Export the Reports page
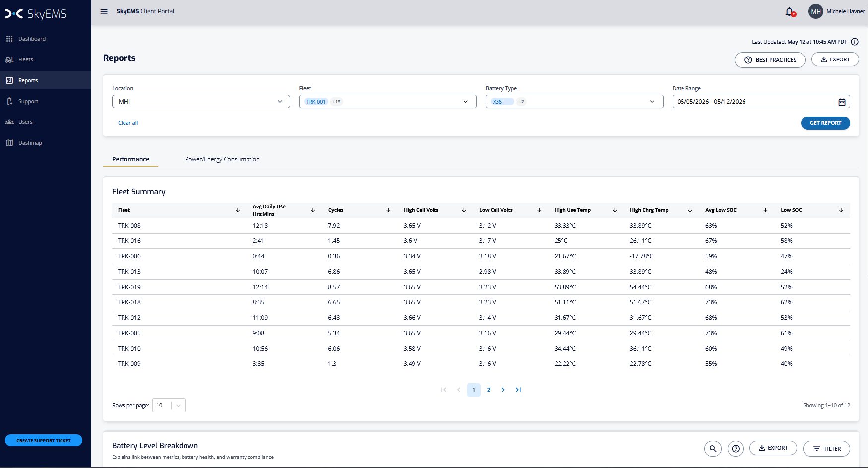 click(x=835, y=59)
